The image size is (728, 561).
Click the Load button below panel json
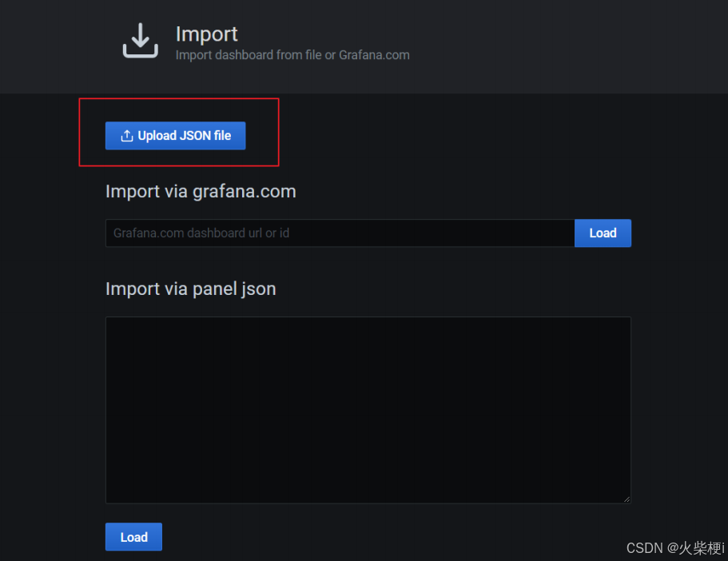[133, 537]
